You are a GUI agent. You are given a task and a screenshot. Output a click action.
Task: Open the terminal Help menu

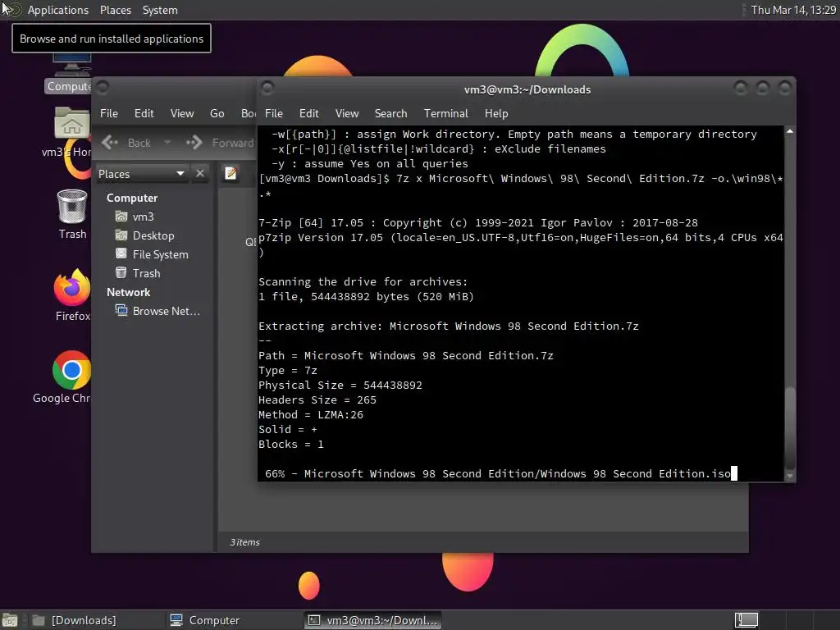click(x=496, y=113)
